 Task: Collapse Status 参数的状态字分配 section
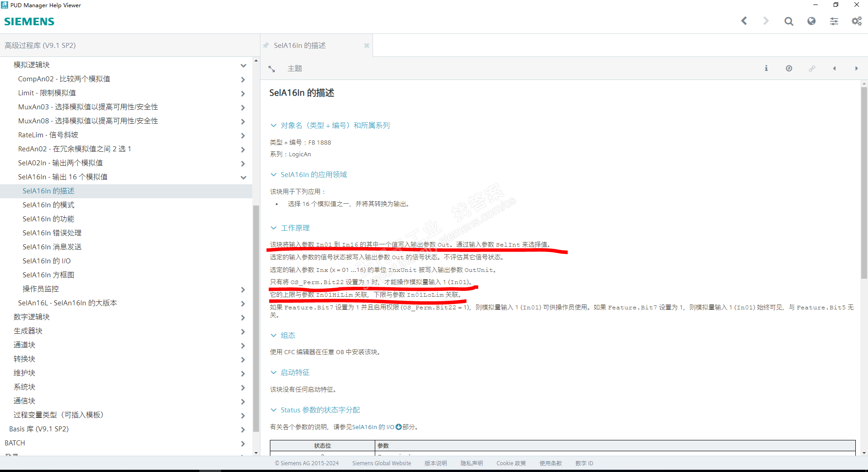274,410
